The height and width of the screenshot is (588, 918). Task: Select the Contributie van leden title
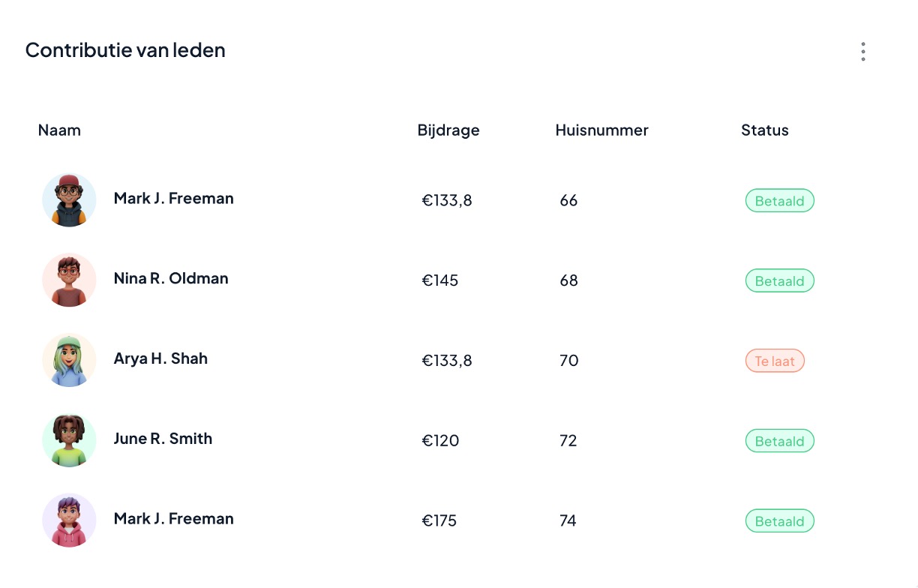pos(125,50)
